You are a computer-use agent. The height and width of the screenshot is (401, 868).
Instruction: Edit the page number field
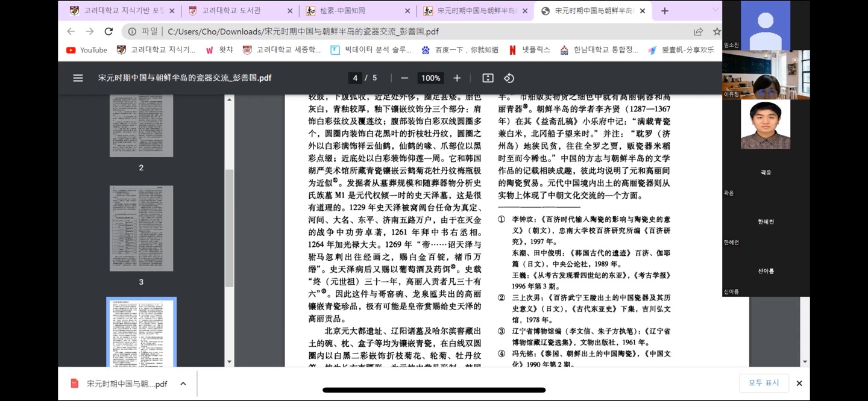(356, 78)
